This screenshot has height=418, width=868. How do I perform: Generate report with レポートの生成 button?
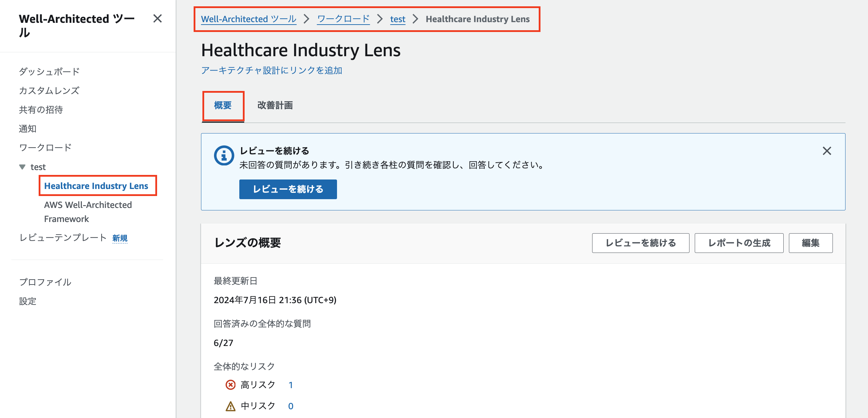739,243
